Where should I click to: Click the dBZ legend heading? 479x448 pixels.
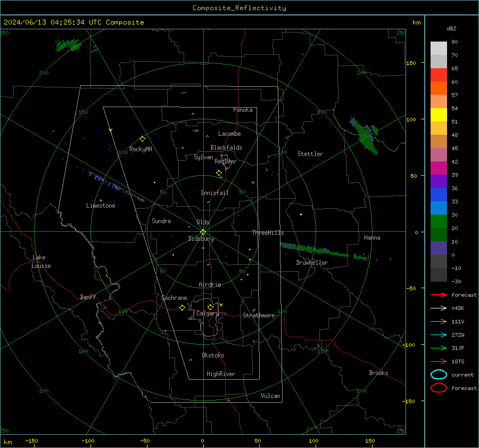[x=451, y=29]
